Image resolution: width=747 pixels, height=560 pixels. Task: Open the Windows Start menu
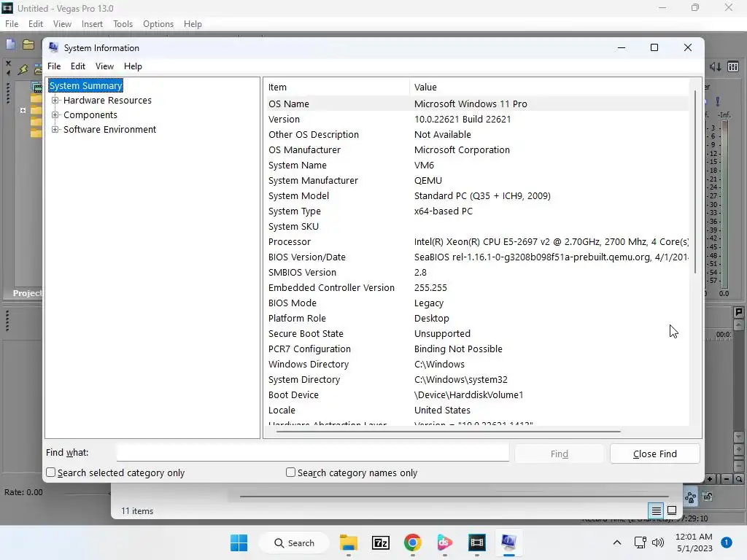[239, 542]
